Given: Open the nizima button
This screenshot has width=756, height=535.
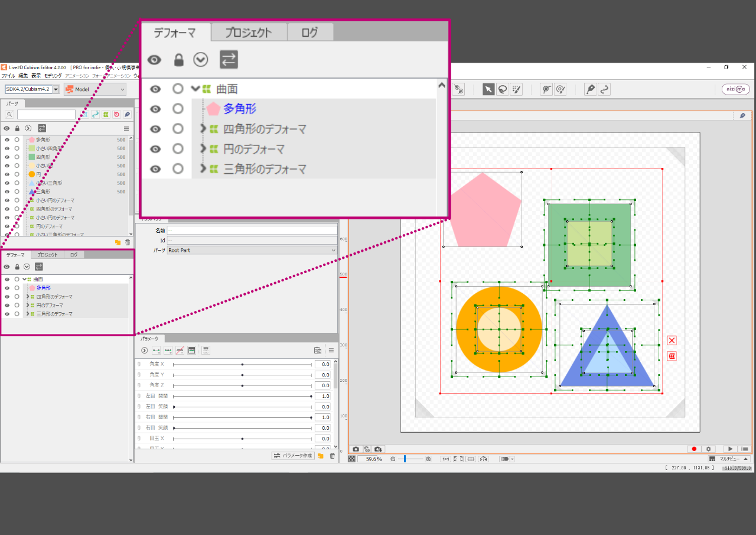Looking at the screenshot, I should (x=736, y=89).
